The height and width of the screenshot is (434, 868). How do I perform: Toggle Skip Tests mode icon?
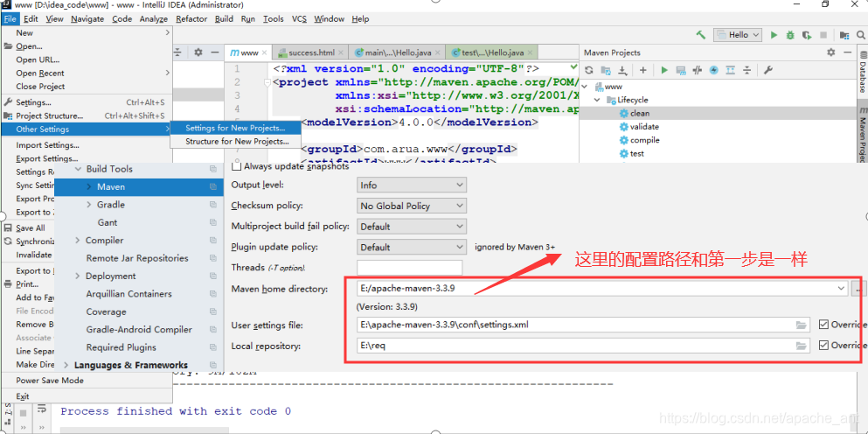(x=698, y=70)
